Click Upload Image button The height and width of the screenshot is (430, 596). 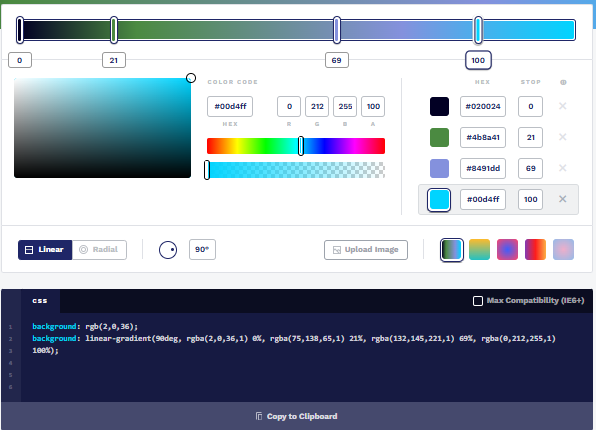pos(366,250)
